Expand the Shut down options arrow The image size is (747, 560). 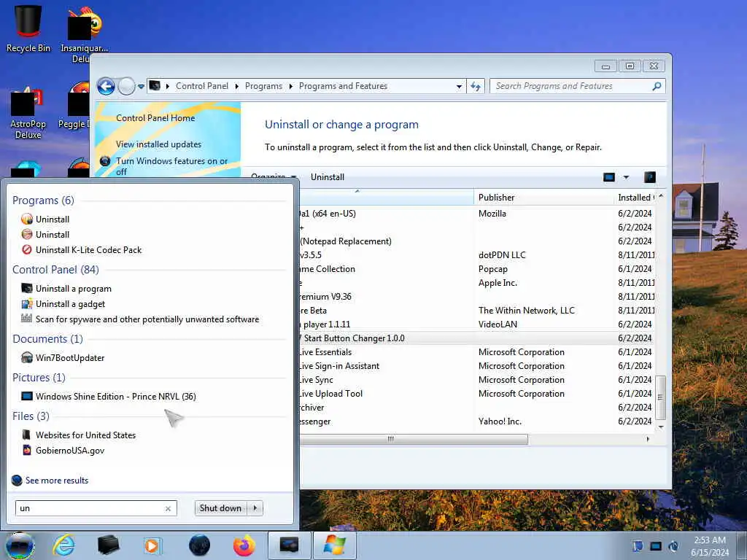[255, 508]
